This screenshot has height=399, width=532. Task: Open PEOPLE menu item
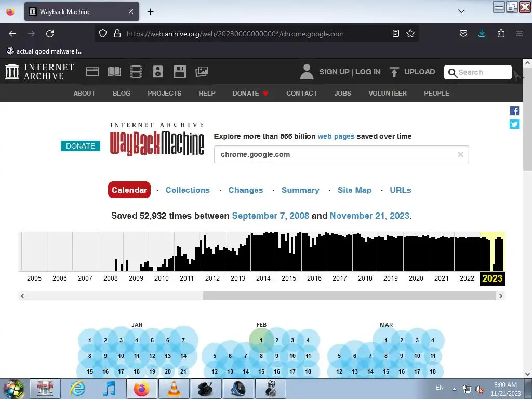[x=436, y=94]
